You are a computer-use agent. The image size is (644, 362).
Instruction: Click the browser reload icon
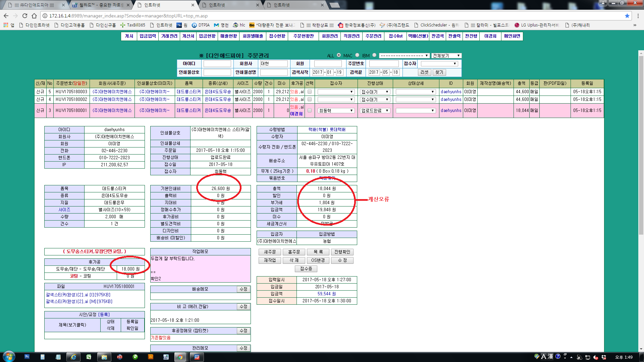pyautogui.click(x=25, y=16)
